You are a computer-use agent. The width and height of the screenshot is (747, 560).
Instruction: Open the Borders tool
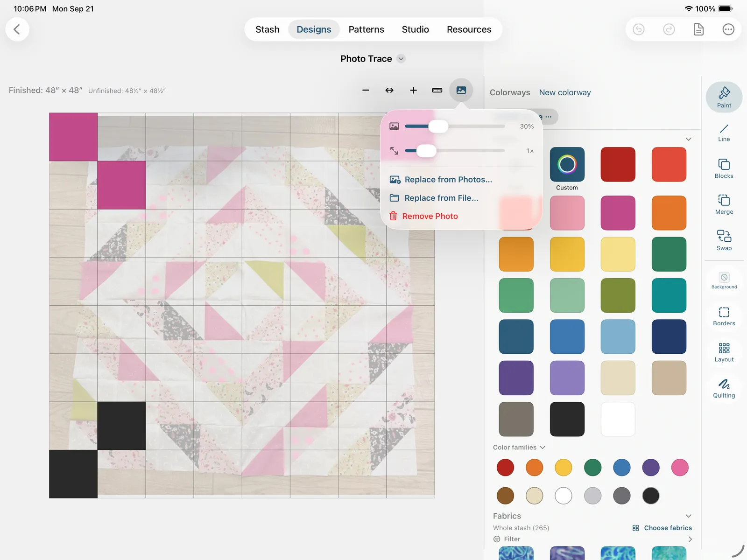724,316
